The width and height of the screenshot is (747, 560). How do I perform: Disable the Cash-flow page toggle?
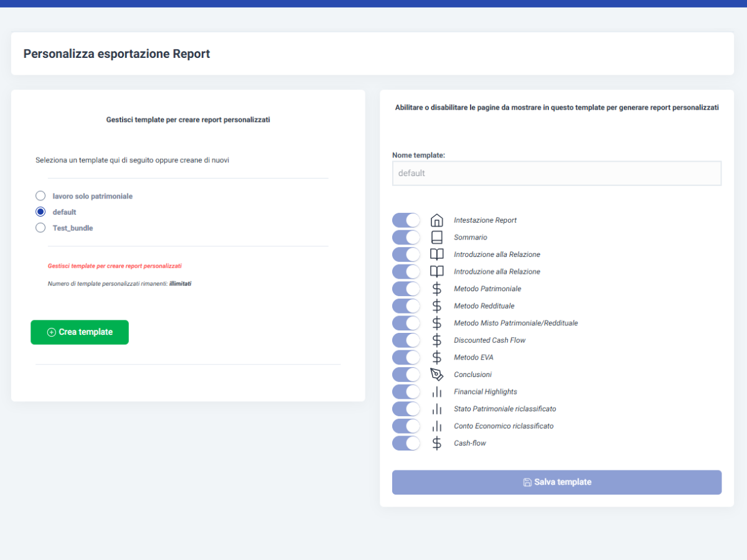pos(406,443)
